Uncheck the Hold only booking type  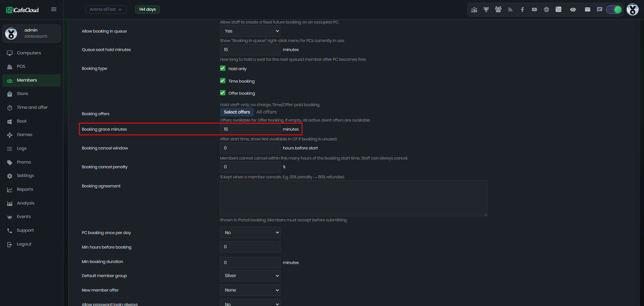pos(223,68)
